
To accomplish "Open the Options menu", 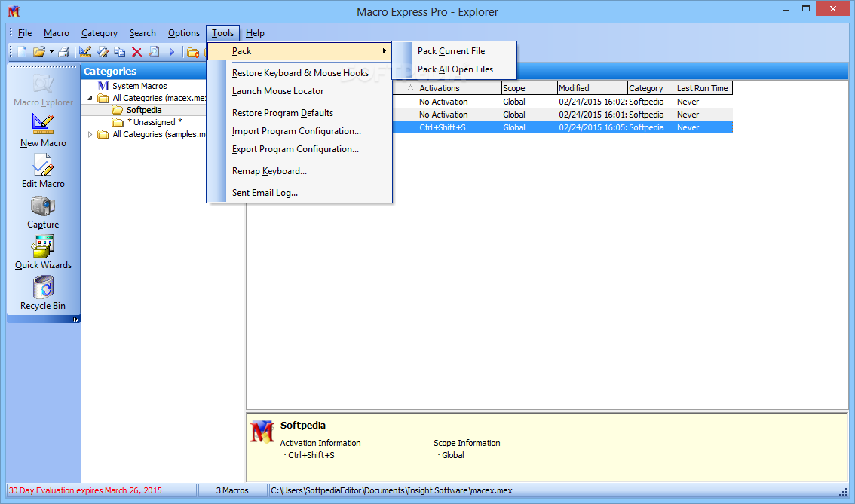I will tap(184, 33).
